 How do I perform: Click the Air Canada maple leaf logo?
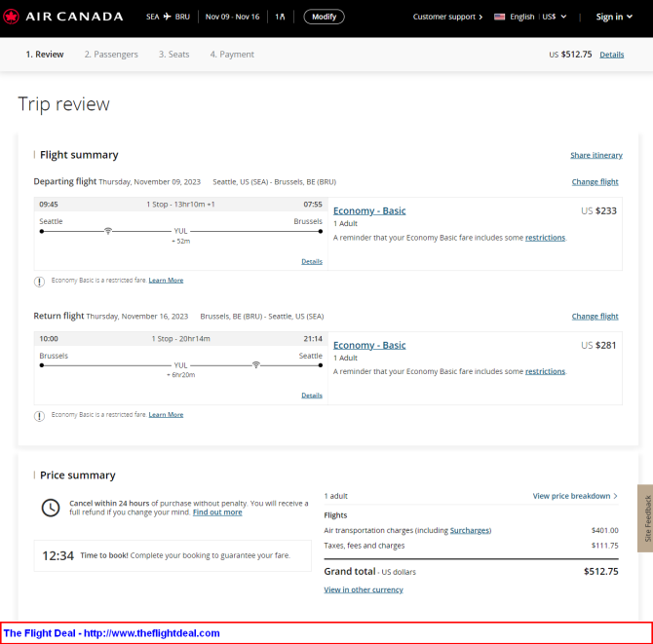click(11, 17)
